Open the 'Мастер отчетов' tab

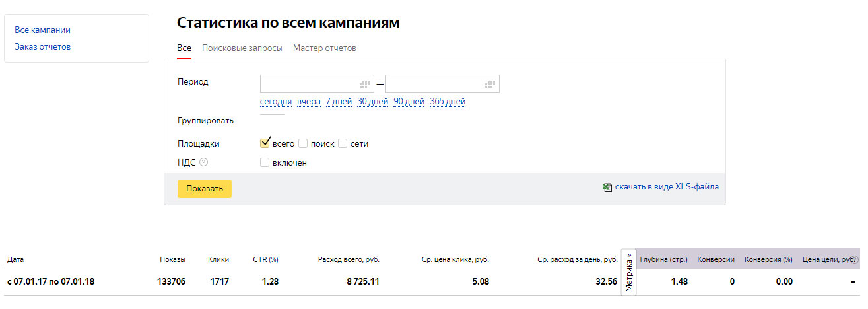pyautogui.click(x=325, y=48)
